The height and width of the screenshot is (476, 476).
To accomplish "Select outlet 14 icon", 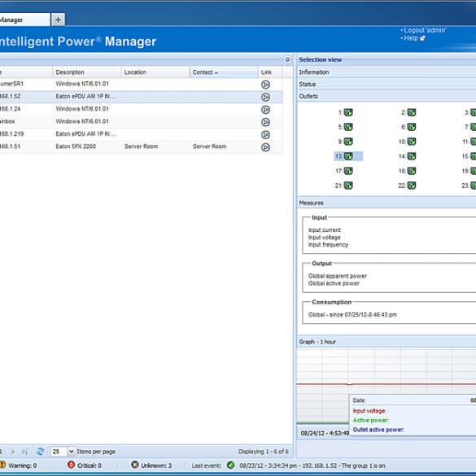I will point(412,156).
